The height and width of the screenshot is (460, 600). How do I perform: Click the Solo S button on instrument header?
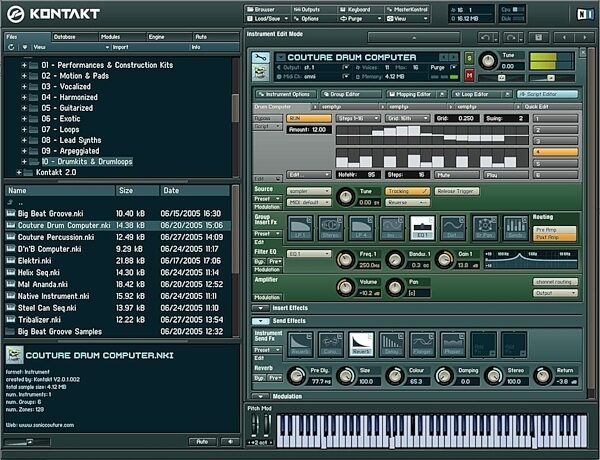469,58
